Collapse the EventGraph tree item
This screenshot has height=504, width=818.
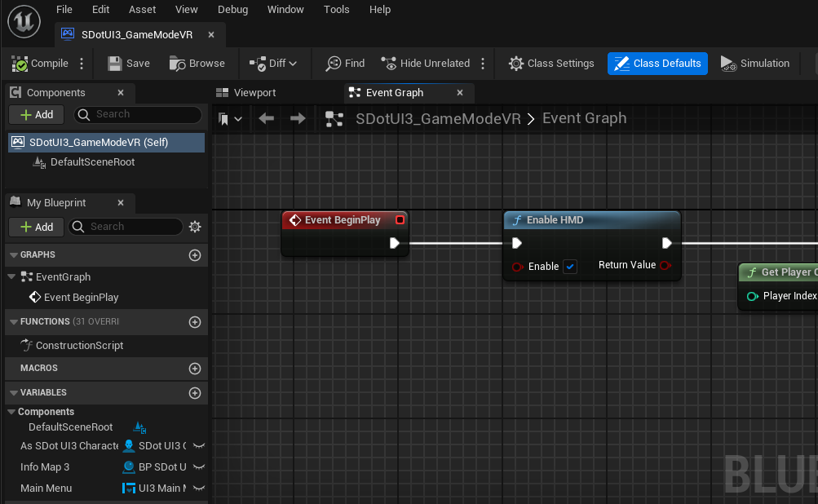[11, 276]
